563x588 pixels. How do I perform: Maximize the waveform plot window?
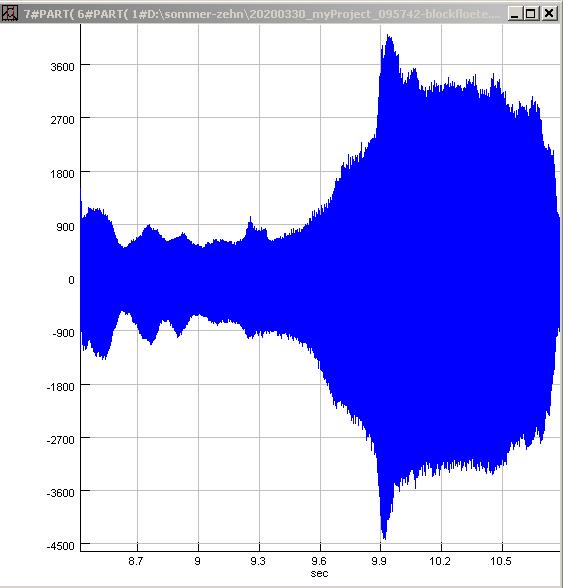point(531,14)
